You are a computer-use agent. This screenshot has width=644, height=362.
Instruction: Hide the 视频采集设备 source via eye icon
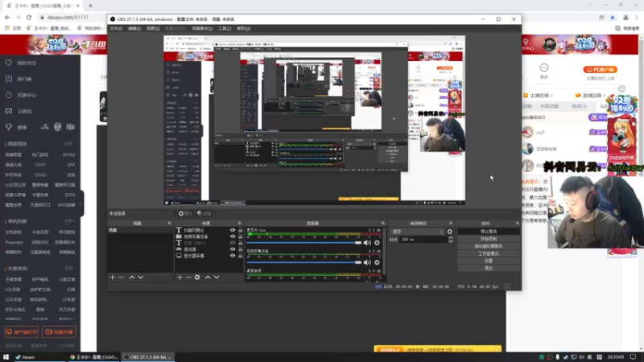coord(233,237)
